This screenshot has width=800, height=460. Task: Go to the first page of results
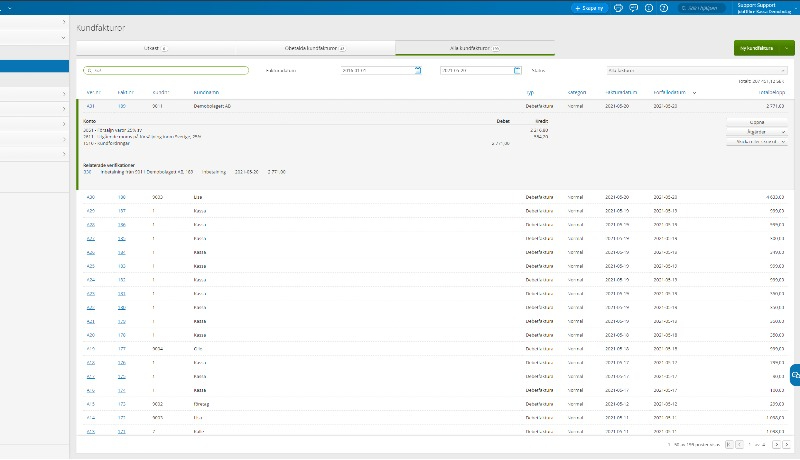[729, 445]
